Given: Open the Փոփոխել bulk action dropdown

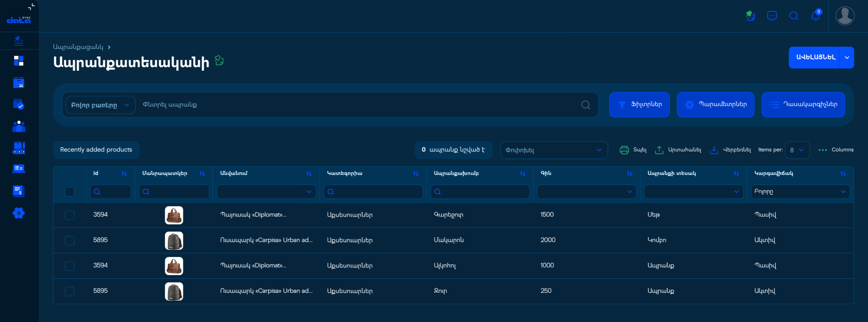Looking at the screenshot, I should (x=554, y=150).
